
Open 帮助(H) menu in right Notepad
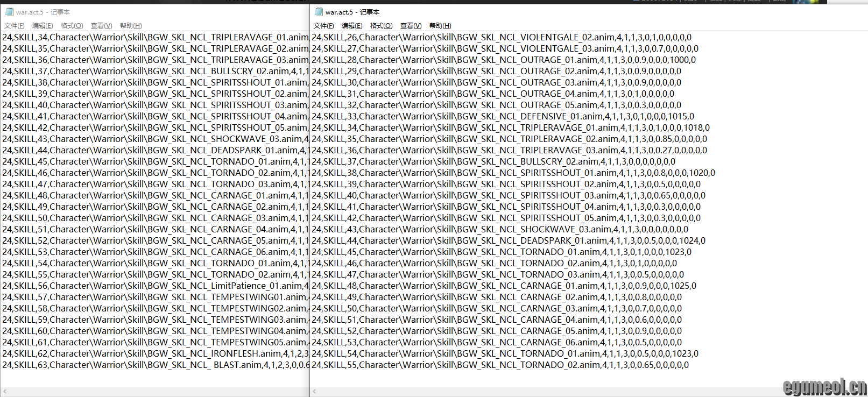(x=440, y=26)
